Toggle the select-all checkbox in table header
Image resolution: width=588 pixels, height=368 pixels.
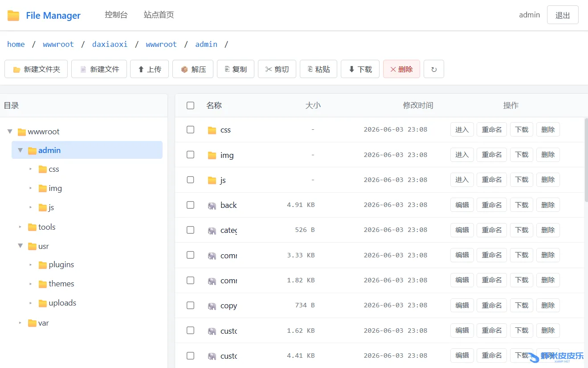[191, 105]
